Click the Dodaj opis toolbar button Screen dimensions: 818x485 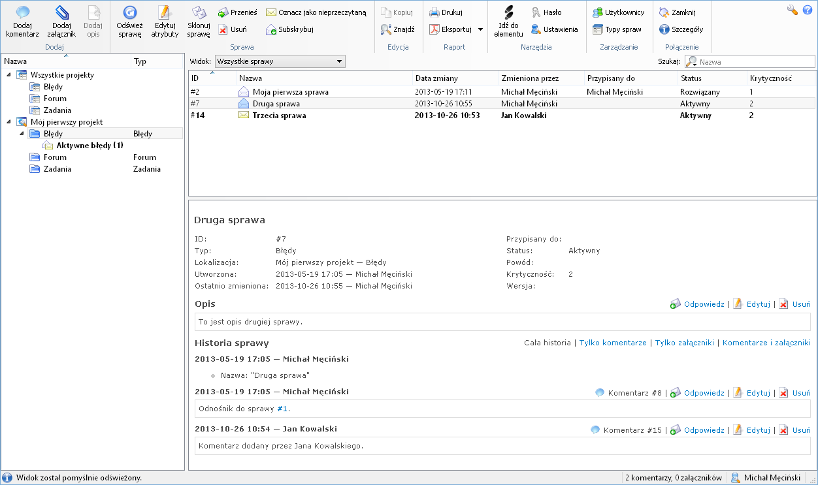93,21
